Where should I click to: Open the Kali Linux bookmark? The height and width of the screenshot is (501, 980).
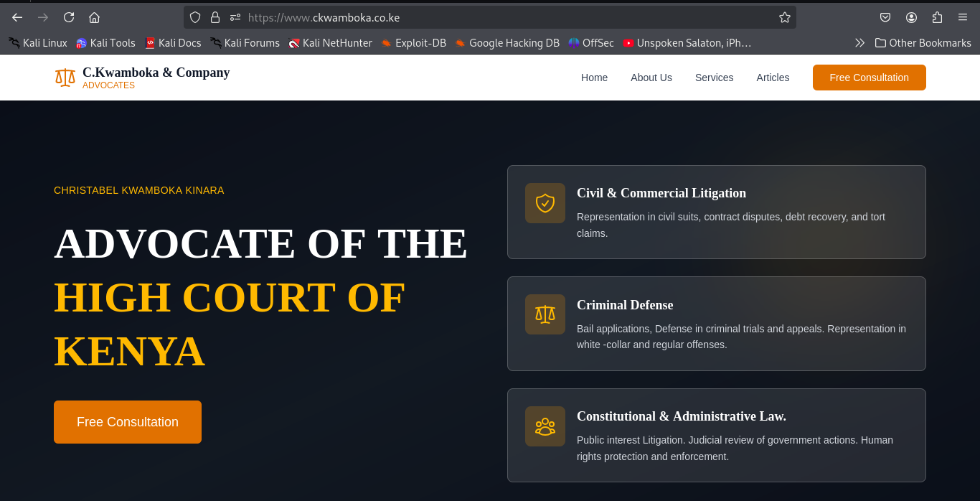point(37,43)
